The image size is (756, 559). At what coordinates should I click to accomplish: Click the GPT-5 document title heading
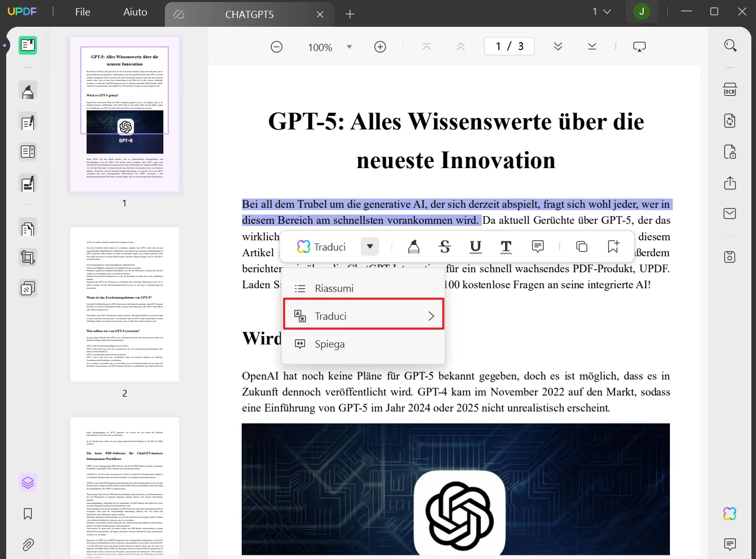pos(456,141)
